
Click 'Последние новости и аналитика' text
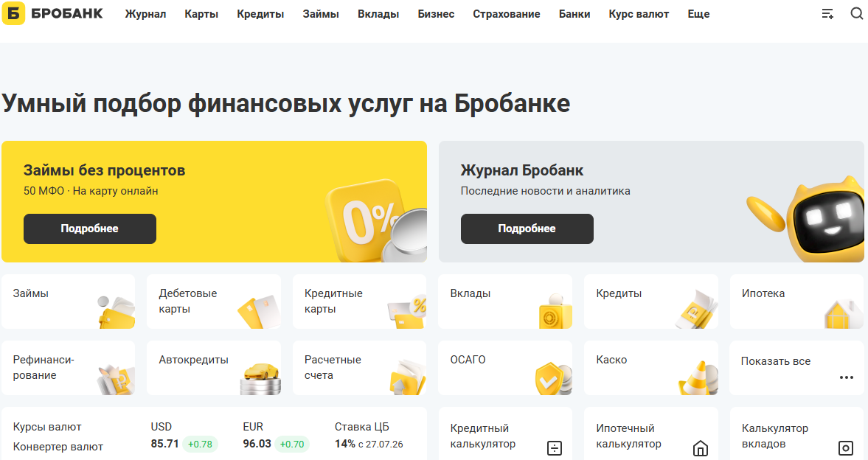point(545,191)
